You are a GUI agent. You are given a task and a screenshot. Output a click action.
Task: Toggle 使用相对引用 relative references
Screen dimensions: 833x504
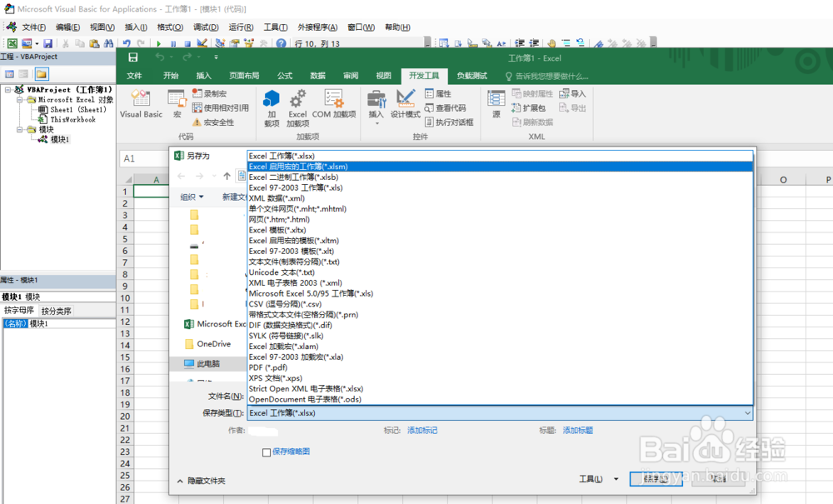(221, 107)
